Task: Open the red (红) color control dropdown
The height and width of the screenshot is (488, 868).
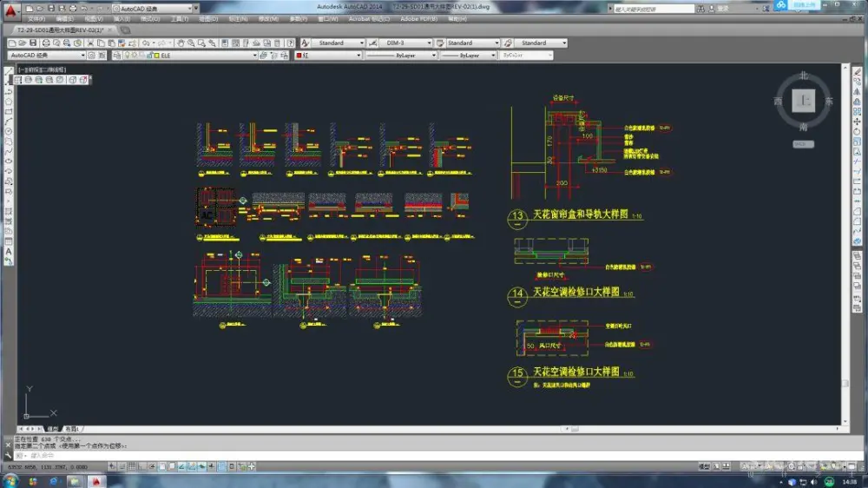Action: (x=358, y=56)
